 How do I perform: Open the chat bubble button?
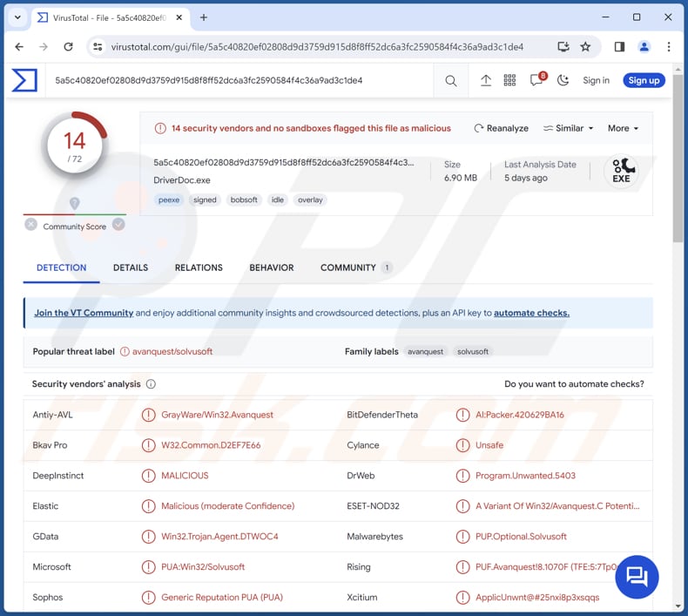[x=637, y=577]
